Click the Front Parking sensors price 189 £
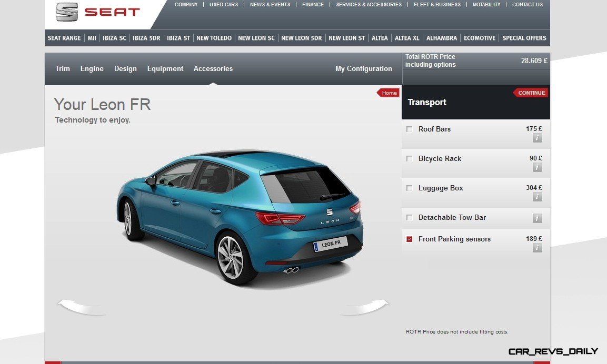Screen dimensions: 607x364 click(x=534, y=239)
